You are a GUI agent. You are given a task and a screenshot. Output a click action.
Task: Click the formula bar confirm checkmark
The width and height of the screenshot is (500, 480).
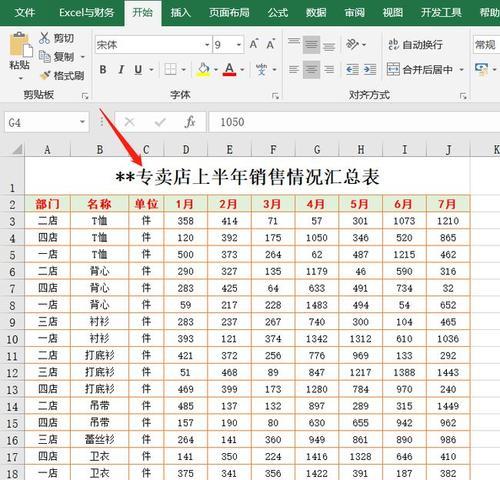pos(160,122)
